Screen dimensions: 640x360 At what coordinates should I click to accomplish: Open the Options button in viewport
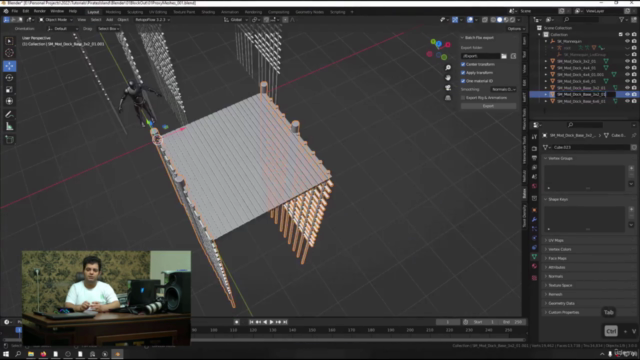point(515,29)
